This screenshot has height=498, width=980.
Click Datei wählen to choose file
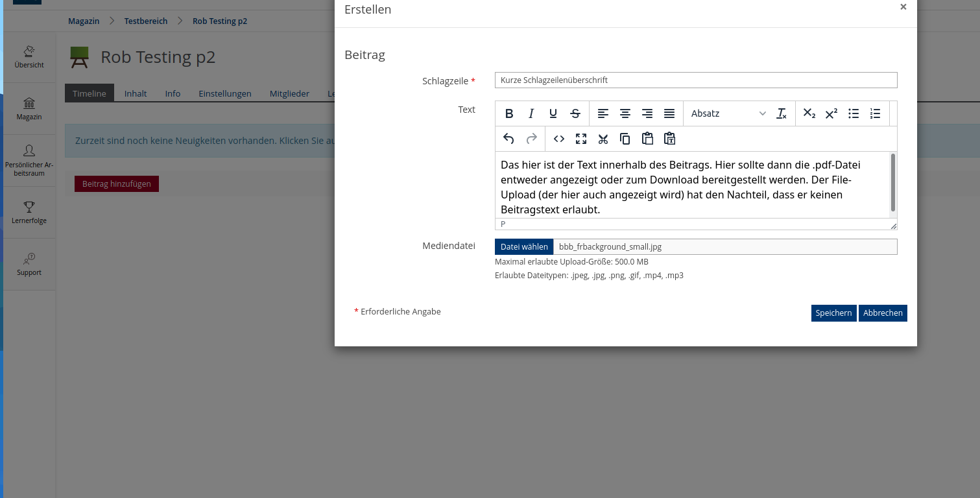(x=524, y=246)
